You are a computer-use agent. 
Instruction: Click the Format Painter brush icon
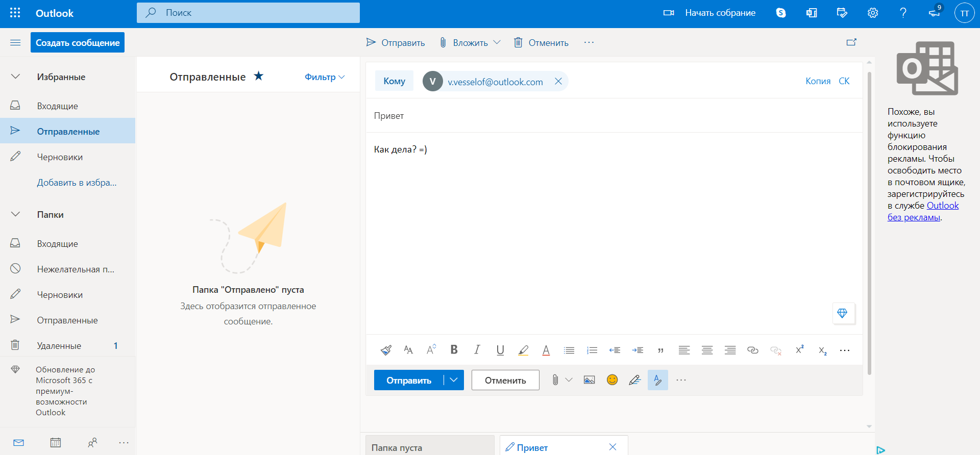pos(386,350)
